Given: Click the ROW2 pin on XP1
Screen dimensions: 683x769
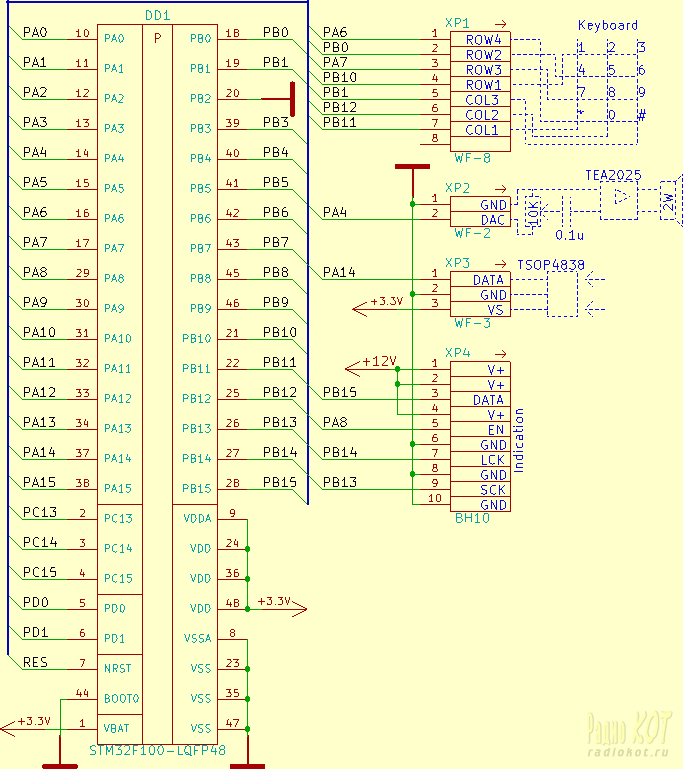Looking at the screenshot, I should point(483,55).
